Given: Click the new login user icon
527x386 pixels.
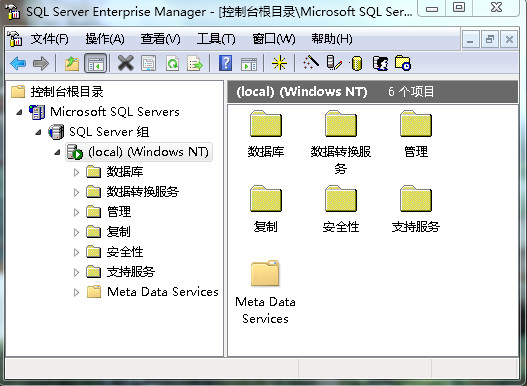Looking at the screenshot, I should click(x=380, y=63).
